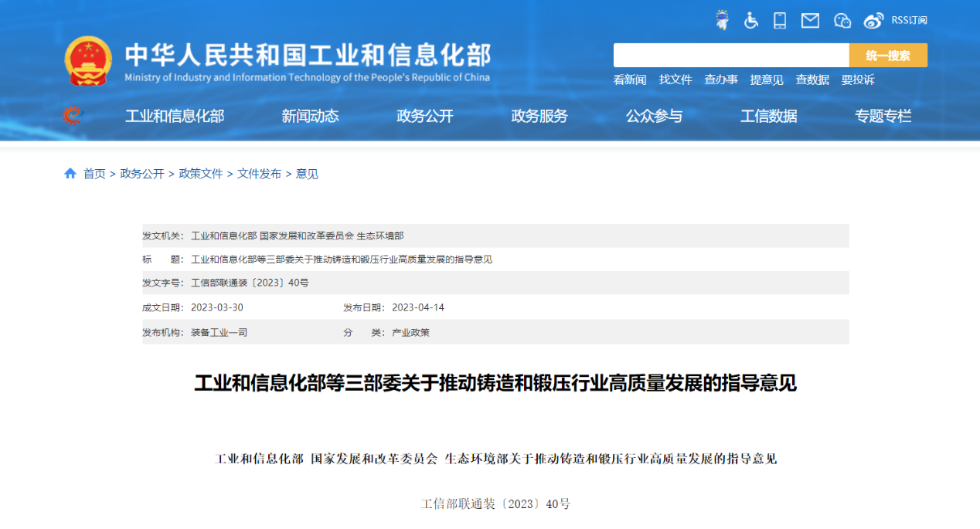Click the 统一搜索 button

pos(888,56)
